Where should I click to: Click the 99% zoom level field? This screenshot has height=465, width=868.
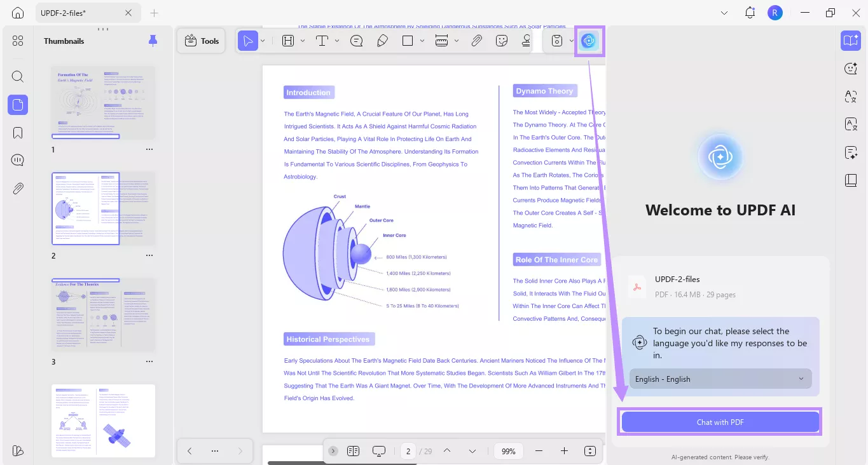pyautogui.click(x=509, y=451)
